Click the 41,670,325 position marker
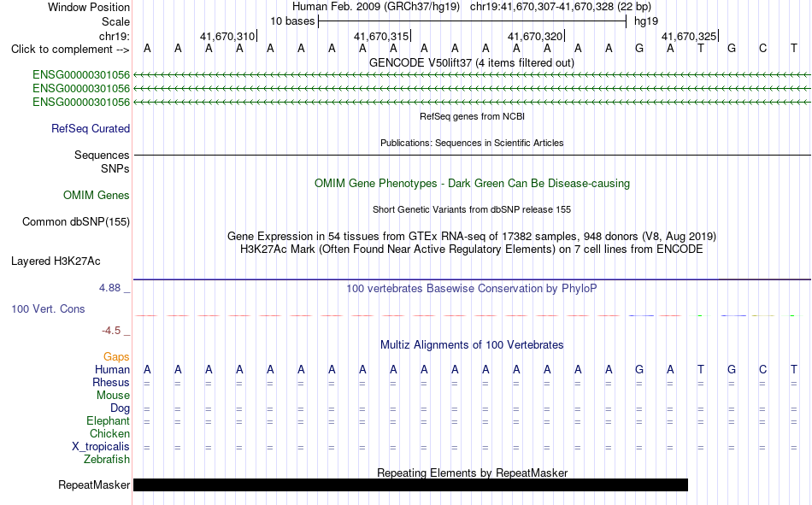The width and height of the screenshot is (812, 505). [x=689, y=36]
